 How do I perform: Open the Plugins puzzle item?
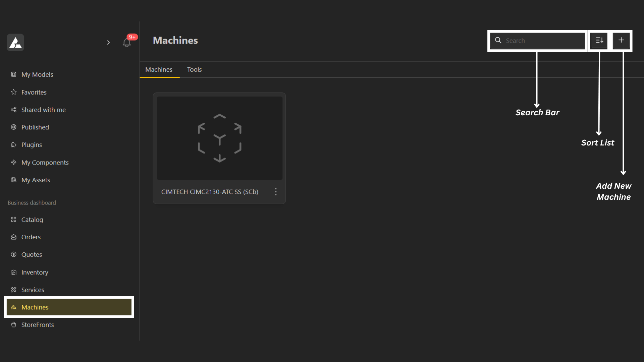(x=32, y=145)
